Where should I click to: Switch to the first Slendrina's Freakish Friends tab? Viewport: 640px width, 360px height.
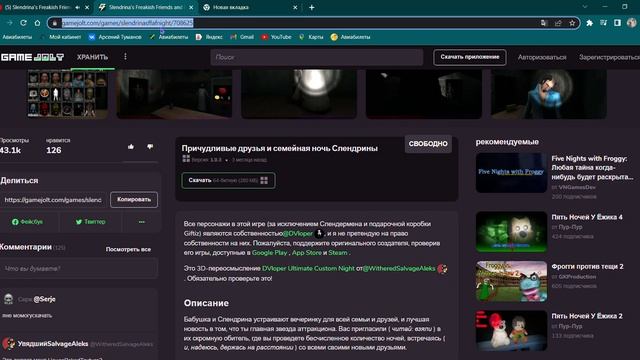(38, 7)
